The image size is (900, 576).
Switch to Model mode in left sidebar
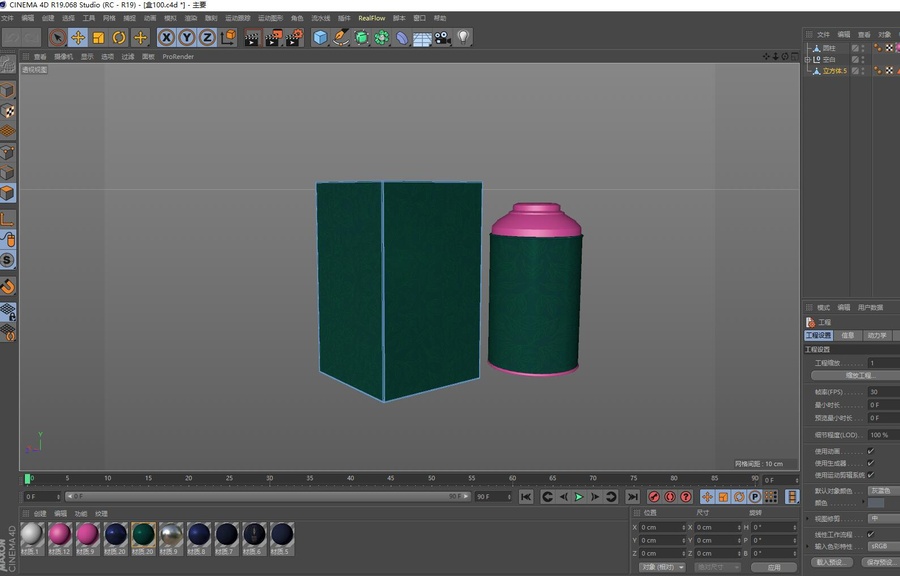7,90
